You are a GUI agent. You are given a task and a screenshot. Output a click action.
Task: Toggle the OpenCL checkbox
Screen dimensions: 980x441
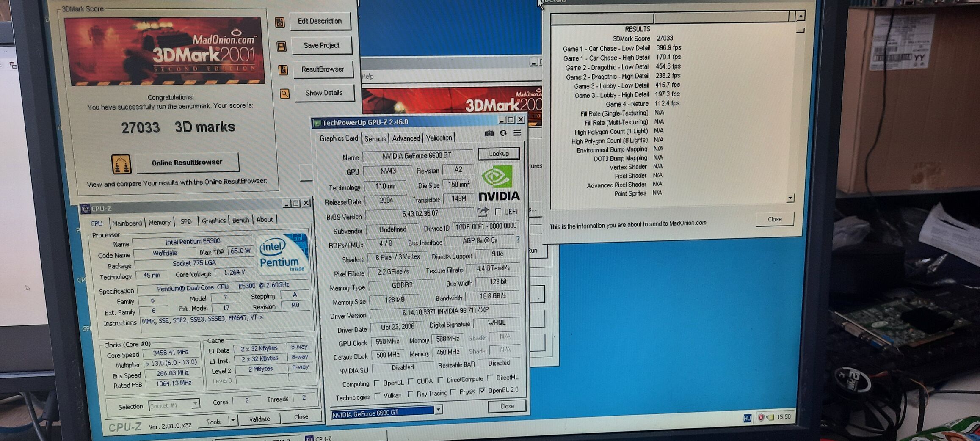pyautogui.click(x=377, y=383)
